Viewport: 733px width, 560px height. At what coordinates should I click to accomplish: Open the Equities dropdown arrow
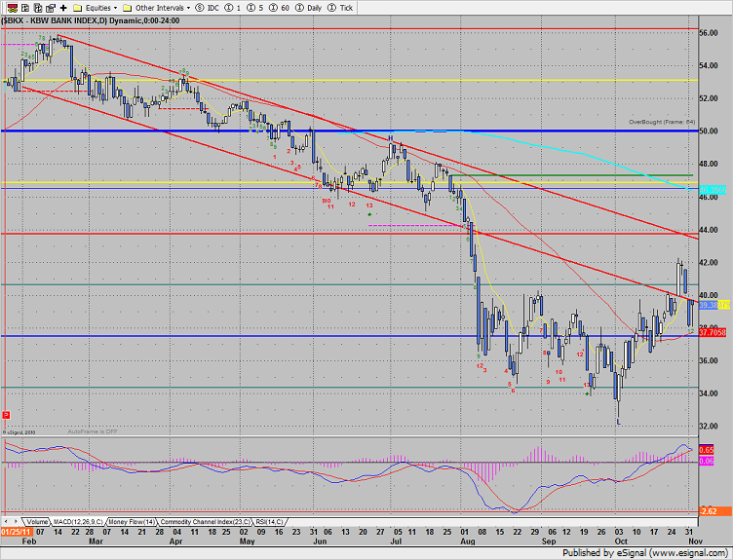click(115, 8)
